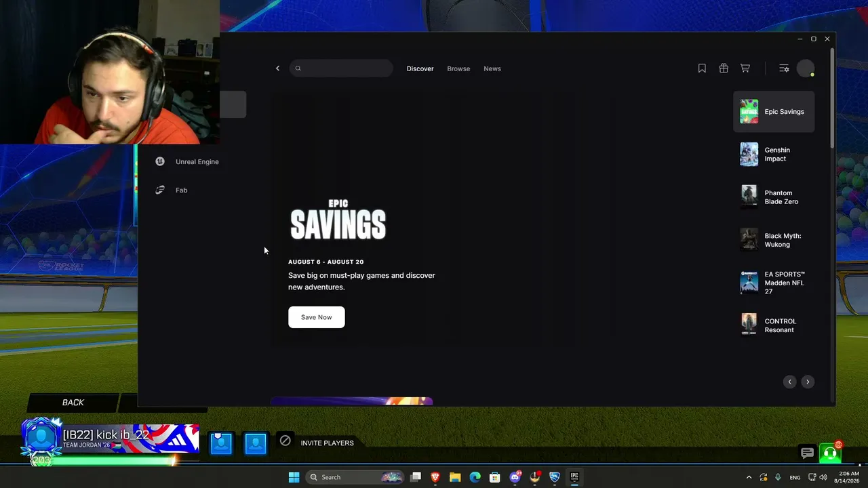This screenshot has width=868, height=488.
Task: Click the Epic Games Launcher taskbar icon
Action: click(574, 477)
